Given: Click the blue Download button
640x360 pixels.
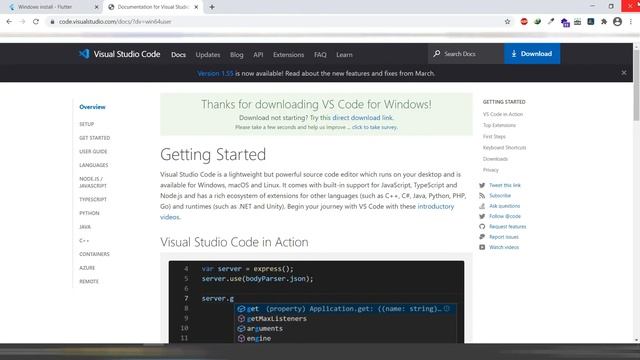Looking at the screenshot, I should 532,53.
